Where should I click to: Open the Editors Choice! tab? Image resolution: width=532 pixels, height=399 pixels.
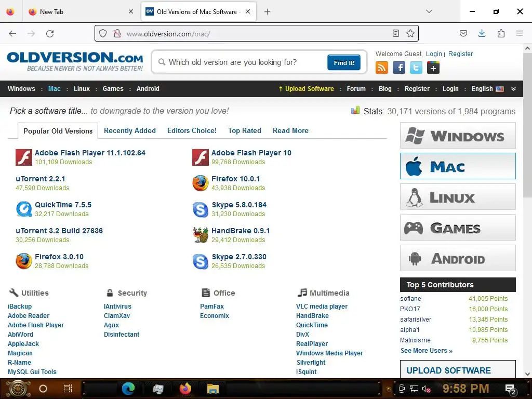click(192, 130)
